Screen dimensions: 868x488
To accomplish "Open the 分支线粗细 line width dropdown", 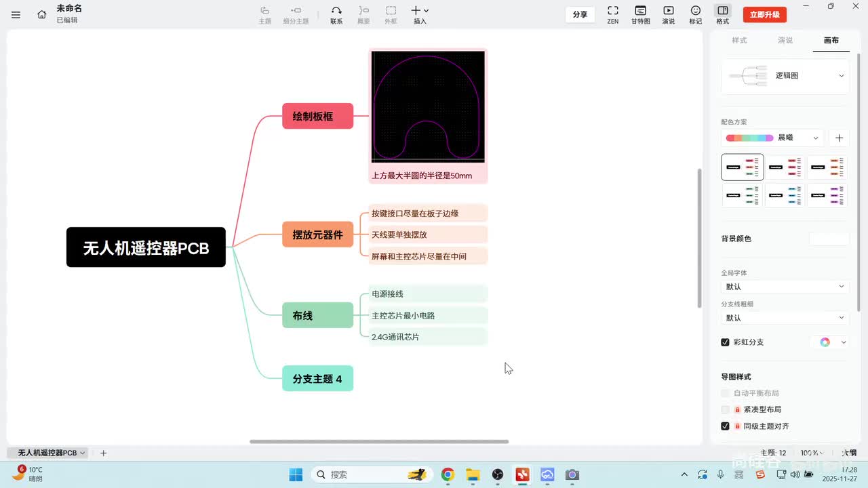I will pyautogui.click(x=785, y=318).
